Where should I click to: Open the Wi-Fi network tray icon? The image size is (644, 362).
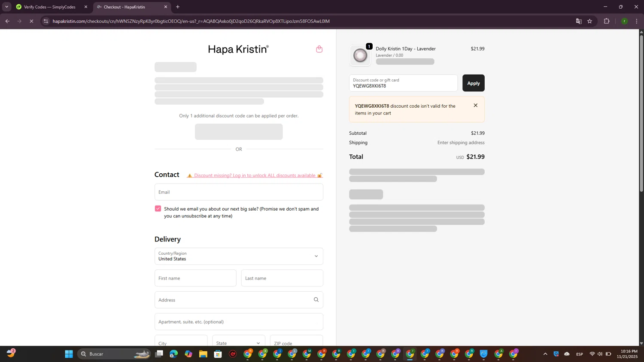[x=592, y=354]
